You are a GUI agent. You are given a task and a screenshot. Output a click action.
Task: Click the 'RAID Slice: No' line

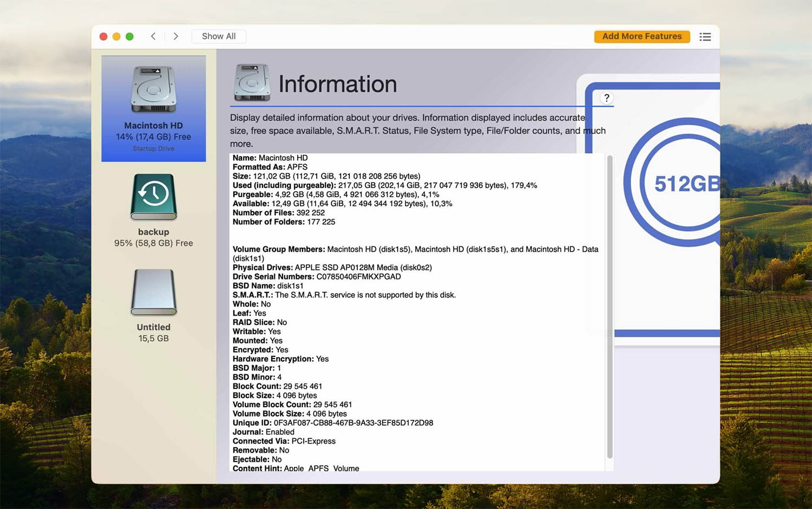click(x=260, y=323)
